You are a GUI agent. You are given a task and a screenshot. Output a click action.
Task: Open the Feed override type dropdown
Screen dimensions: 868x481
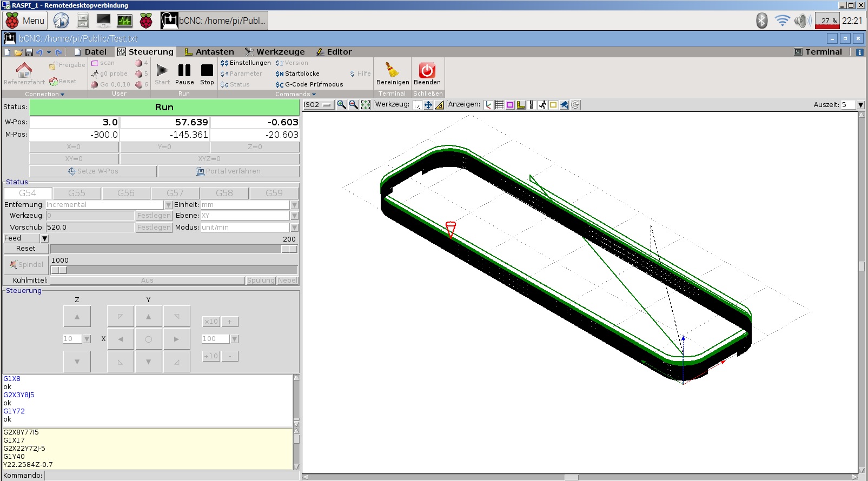click(45, 238)
